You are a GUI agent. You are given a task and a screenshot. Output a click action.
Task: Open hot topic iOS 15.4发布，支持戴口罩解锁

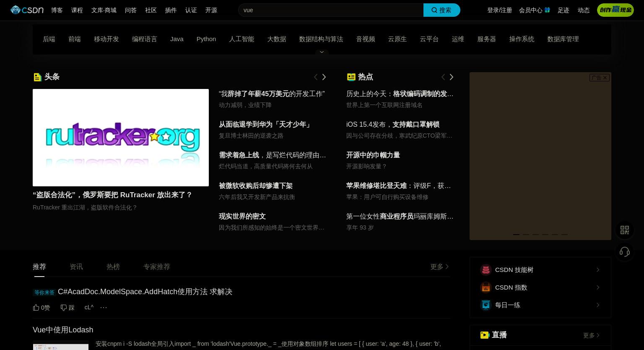[x=393, y=125]
